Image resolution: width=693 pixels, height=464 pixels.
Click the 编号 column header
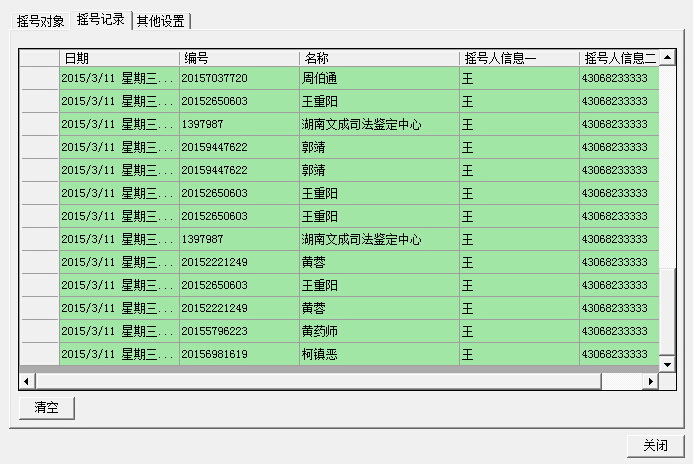point(239,59)
